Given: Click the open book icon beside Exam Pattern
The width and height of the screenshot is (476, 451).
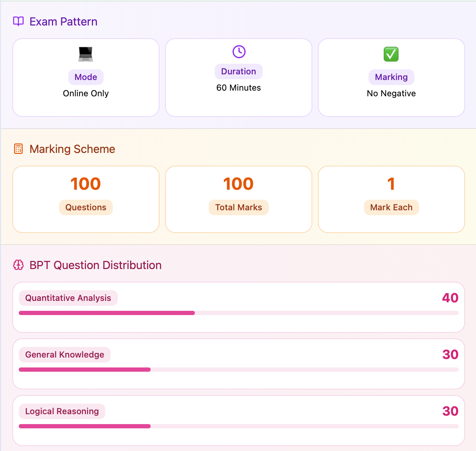Looking at the screenshot, I should tap(18, 21).
